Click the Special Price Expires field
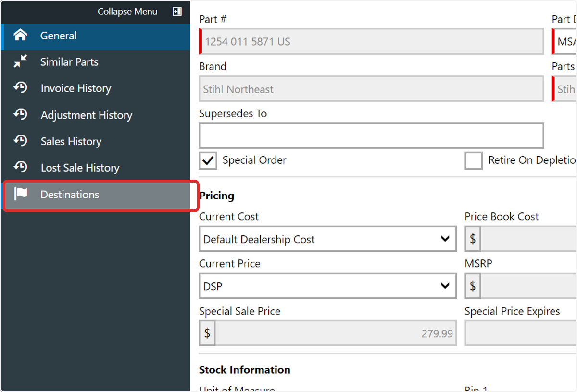Viewport: 577px width, 392px height. [x=521, y=333]
